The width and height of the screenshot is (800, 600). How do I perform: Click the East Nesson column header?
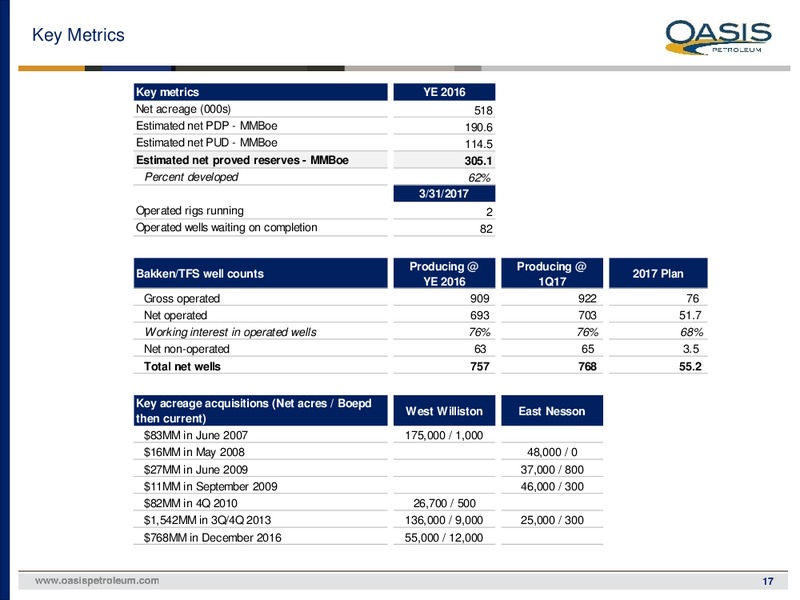pyautogui.click(x=552, y=411)
